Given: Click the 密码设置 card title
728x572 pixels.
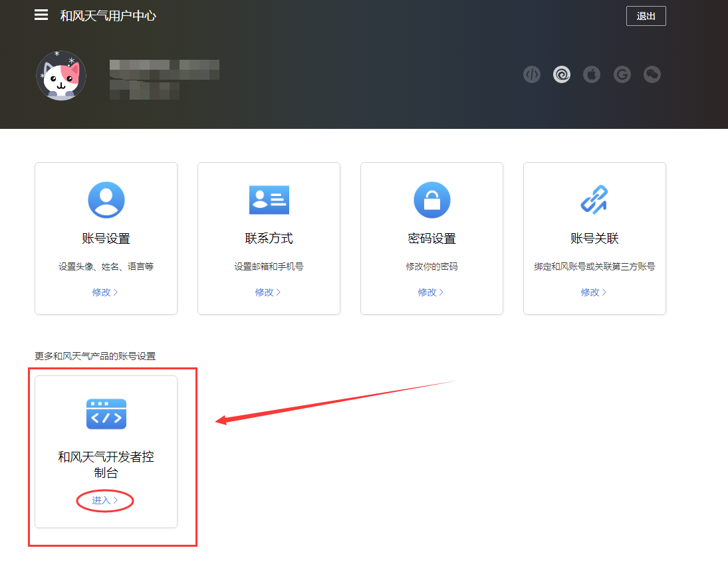Looking at the screenshot, I should pos(431,238).
